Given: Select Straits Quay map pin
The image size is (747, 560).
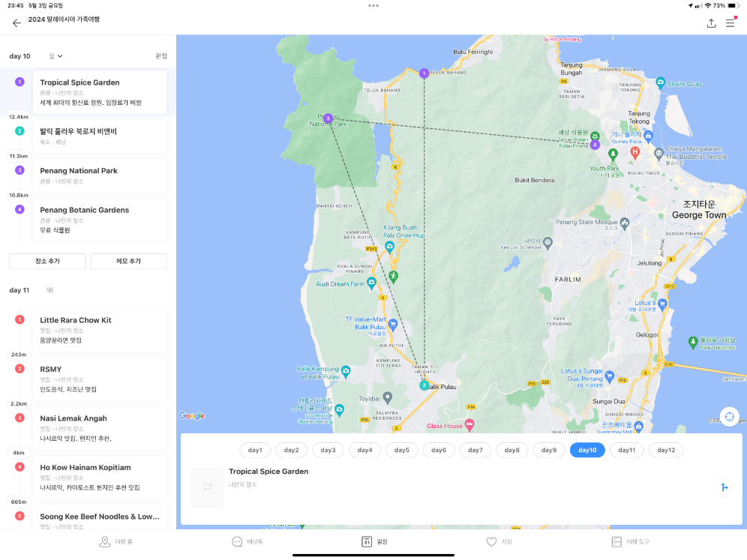Looking at the screenshot, I should coord(660,83).
